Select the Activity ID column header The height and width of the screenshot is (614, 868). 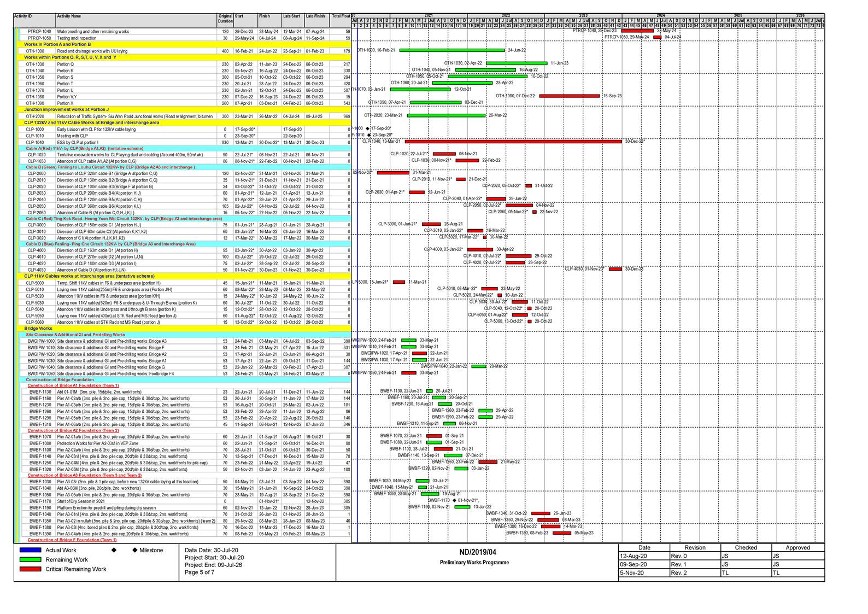(x=34, y=21)
